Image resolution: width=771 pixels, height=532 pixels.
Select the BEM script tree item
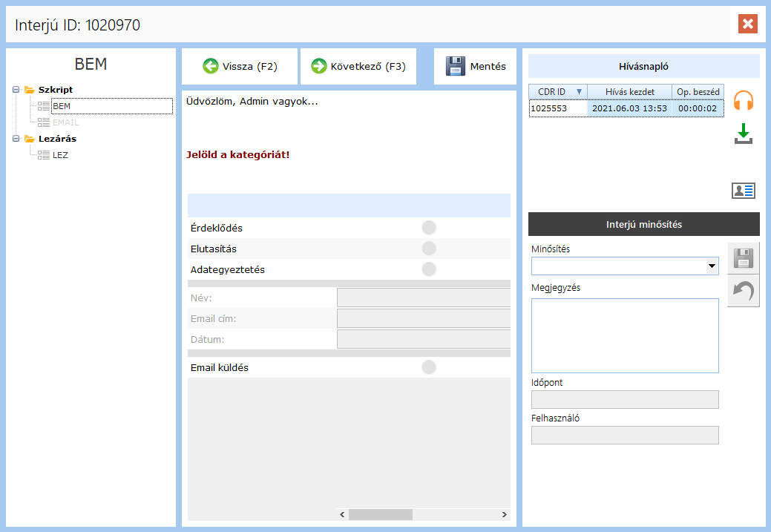[x=62, y=106]
